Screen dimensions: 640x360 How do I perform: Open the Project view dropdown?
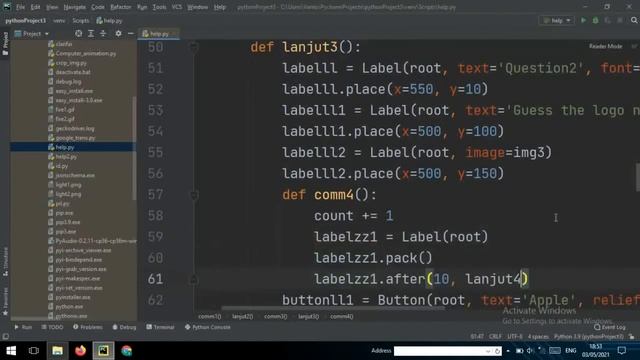32,34
